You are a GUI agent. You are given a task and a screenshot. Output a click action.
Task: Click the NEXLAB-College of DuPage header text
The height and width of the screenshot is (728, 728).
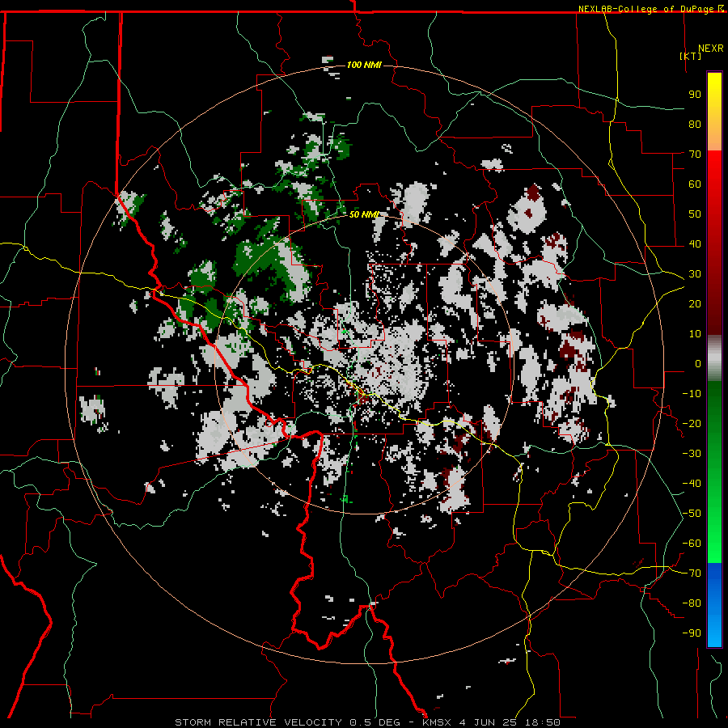point(648,9)
